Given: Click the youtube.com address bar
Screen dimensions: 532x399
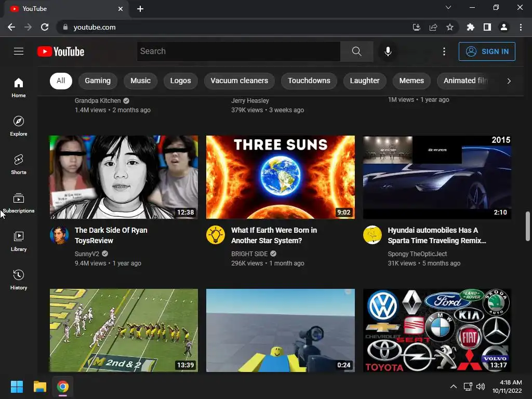Looking at the screenshot, I should pyautogui.click(x=234, y=27).
